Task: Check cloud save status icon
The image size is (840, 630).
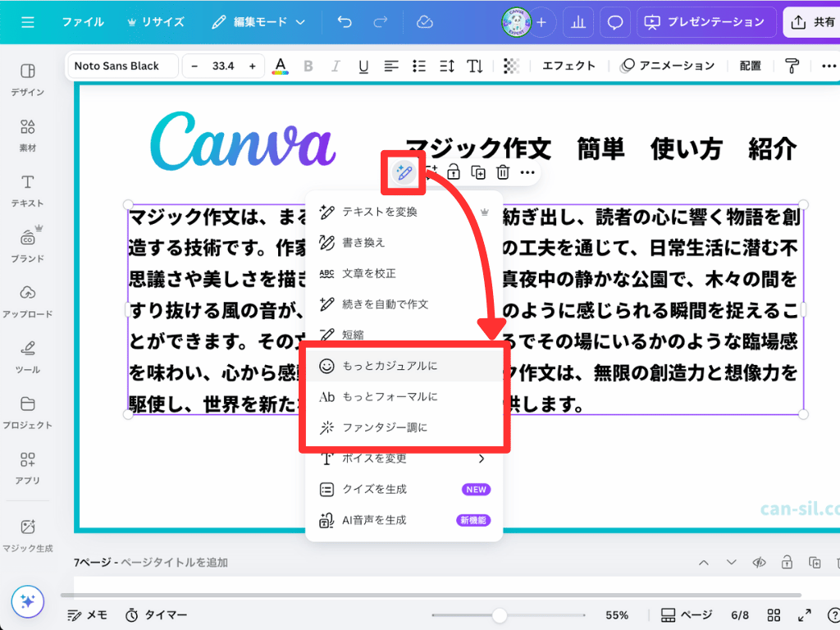Action: pos(424,22)
